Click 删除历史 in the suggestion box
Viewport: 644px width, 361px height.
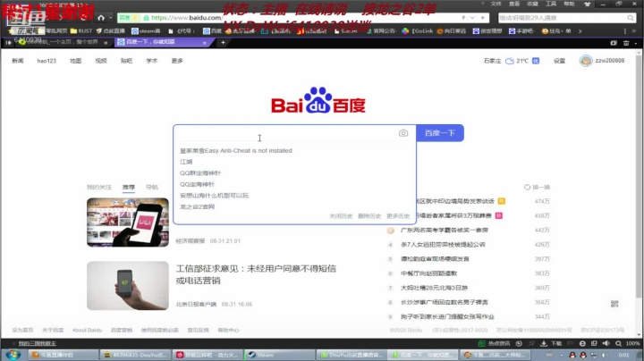pyautogui.click(x=369, y=215)
